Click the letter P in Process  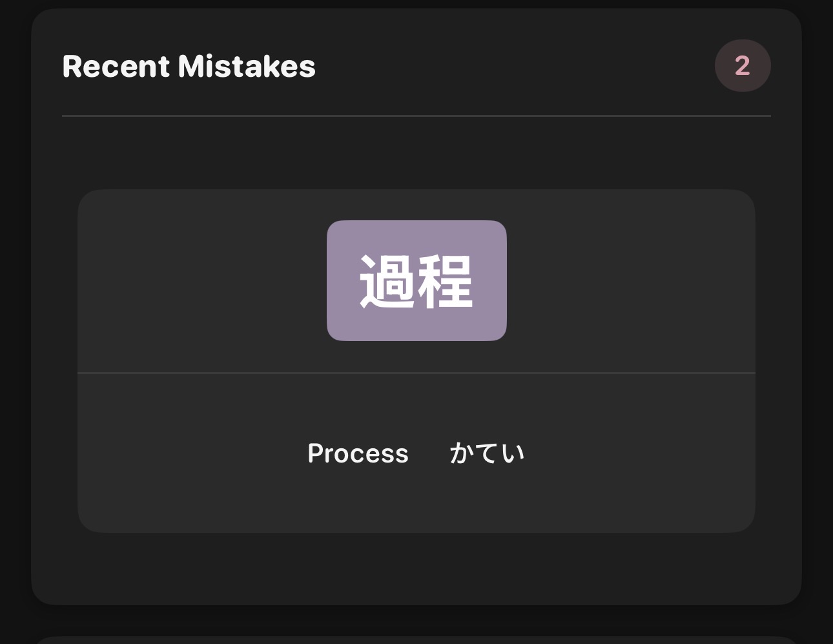click(315, 453)
